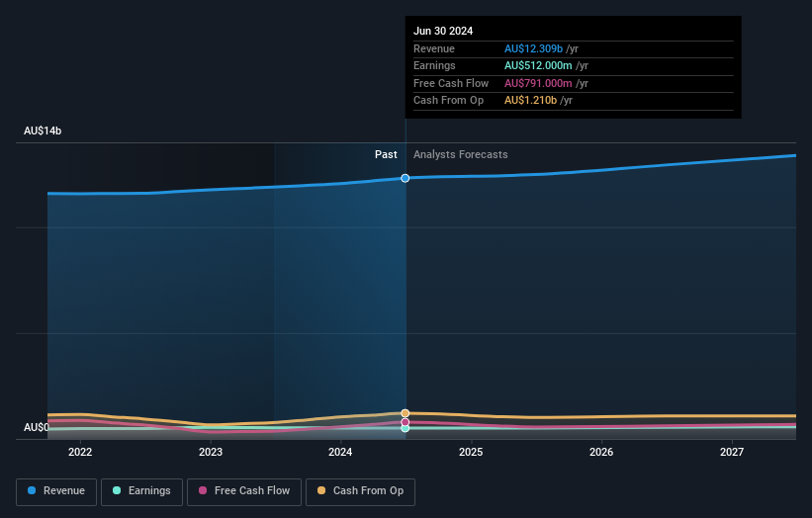
Task: Toggle the Earnings legend button
Action: 141,491
